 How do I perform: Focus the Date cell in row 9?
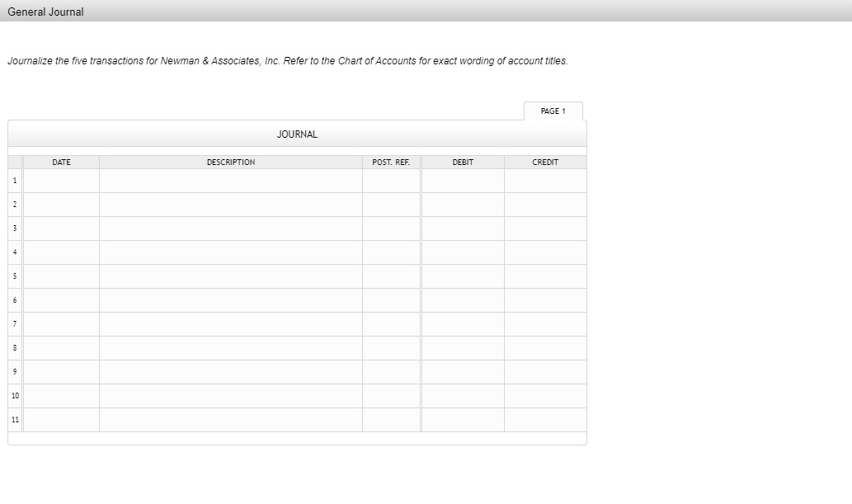point(61,372)
